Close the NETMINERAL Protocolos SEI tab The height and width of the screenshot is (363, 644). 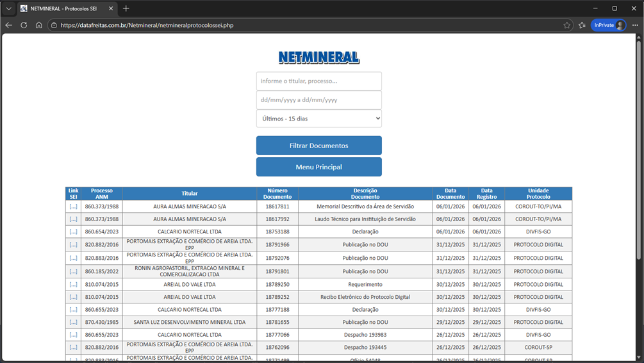coord(111,8)
